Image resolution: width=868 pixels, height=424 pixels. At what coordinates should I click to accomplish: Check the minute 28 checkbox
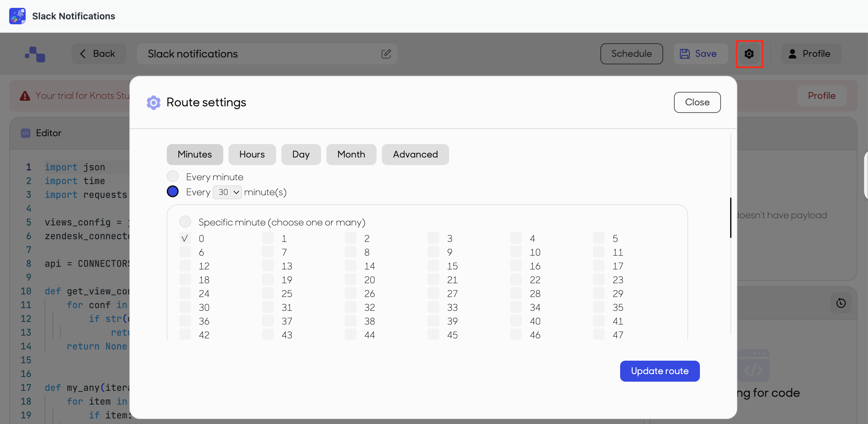516,293
